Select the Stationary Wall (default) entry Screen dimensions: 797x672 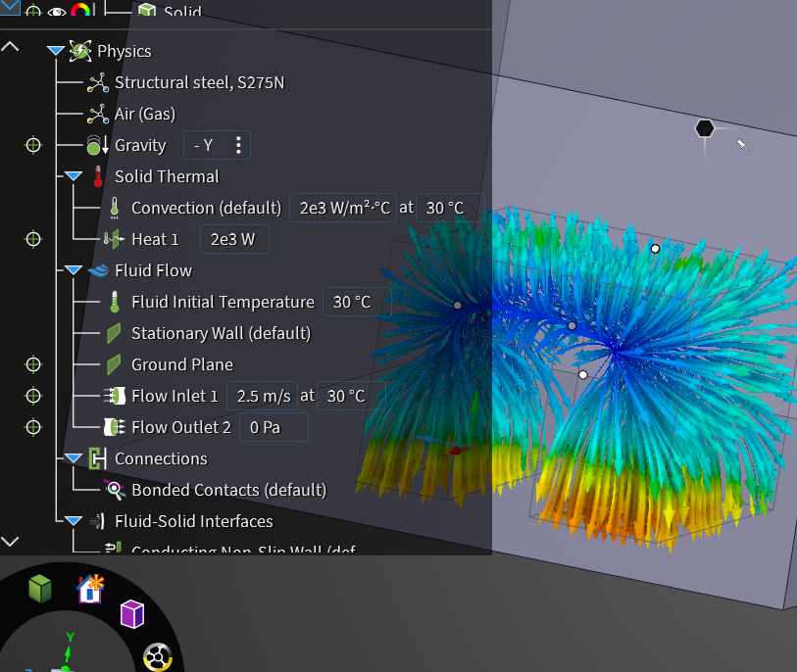pos(221,333)
